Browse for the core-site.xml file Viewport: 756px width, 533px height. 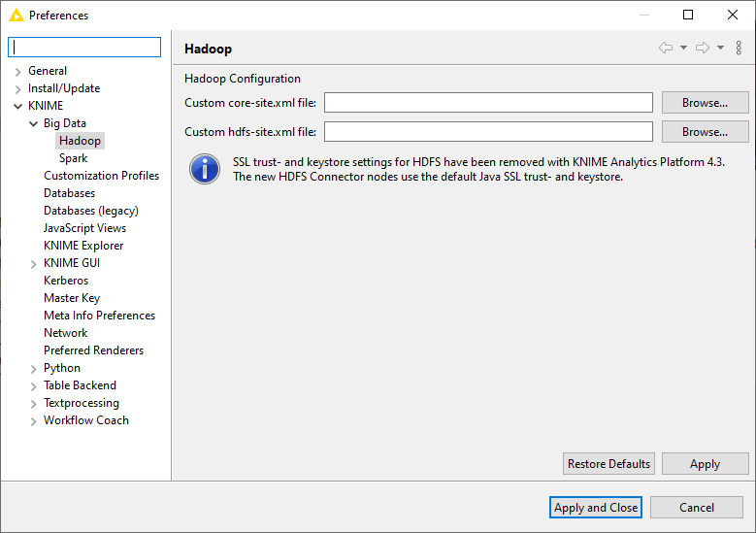point(705,103)
